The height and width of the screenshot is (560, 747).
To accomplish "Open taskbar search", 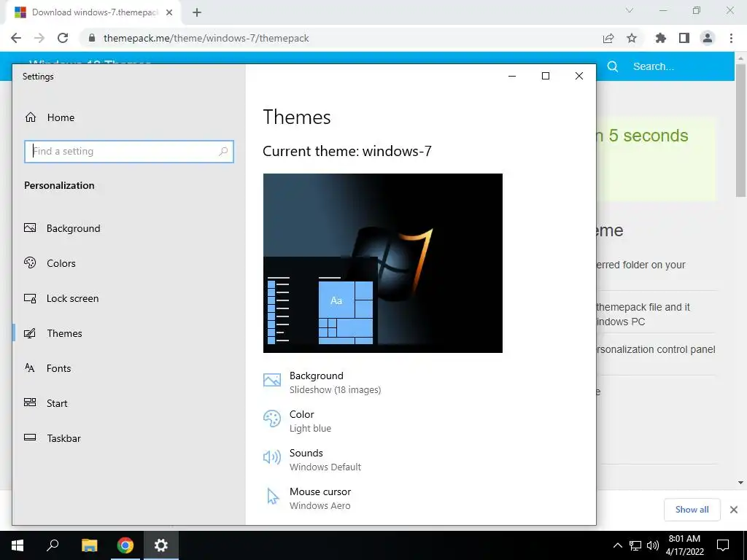I will 53,545.
